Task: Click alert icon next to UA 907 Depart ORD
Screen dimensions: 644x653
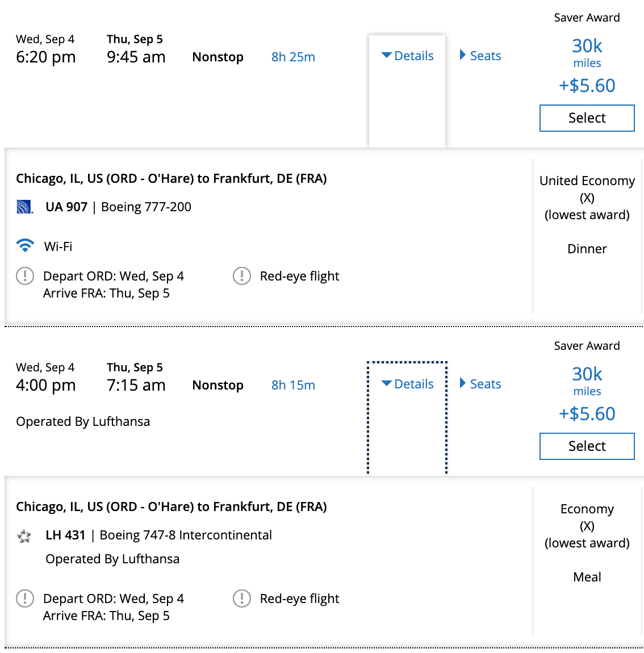Action: [25, 276]
